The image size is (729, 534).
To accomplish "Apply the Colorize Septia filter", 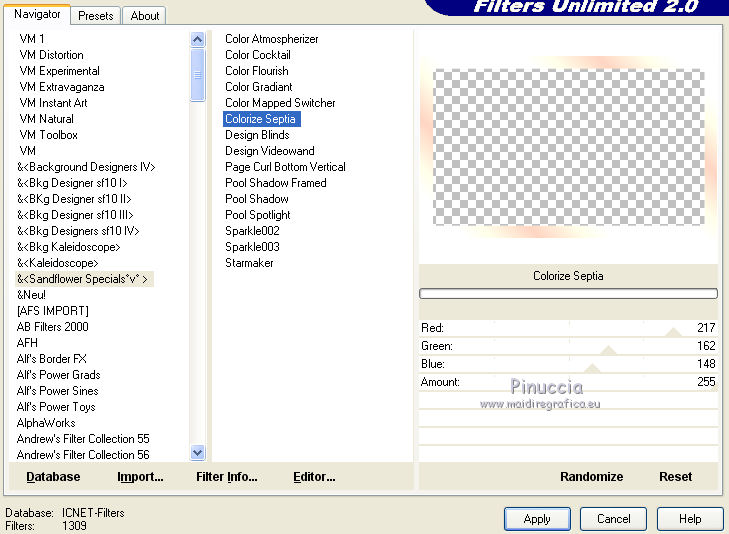I will click(x=537, y=519).
